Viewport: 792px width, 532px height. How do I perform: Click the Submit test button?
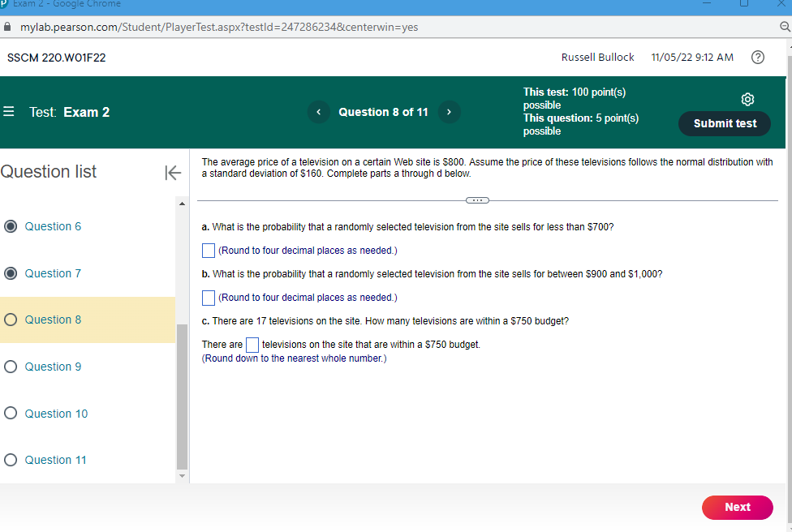click(x=725, y=123)
